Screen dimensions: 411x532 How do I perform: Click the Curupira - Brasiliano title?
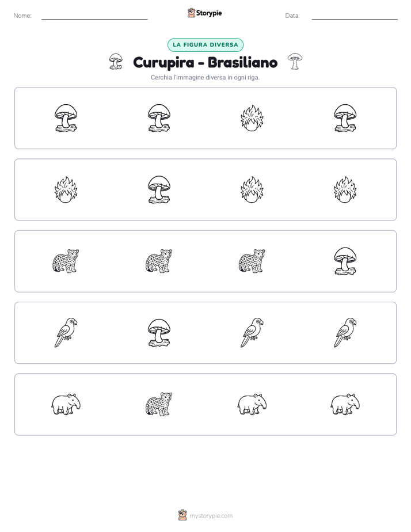(205, 62)
